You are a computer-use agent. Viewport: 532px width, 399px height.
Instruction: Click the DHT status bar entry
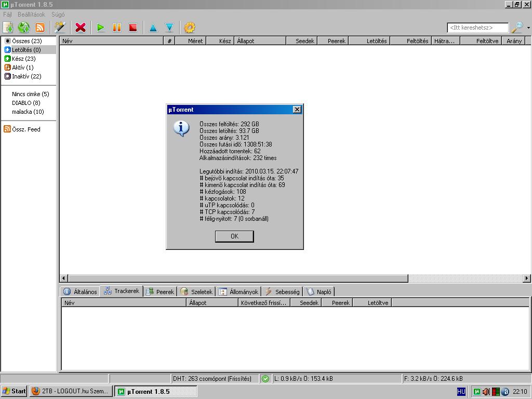click(x=215, y=379)
